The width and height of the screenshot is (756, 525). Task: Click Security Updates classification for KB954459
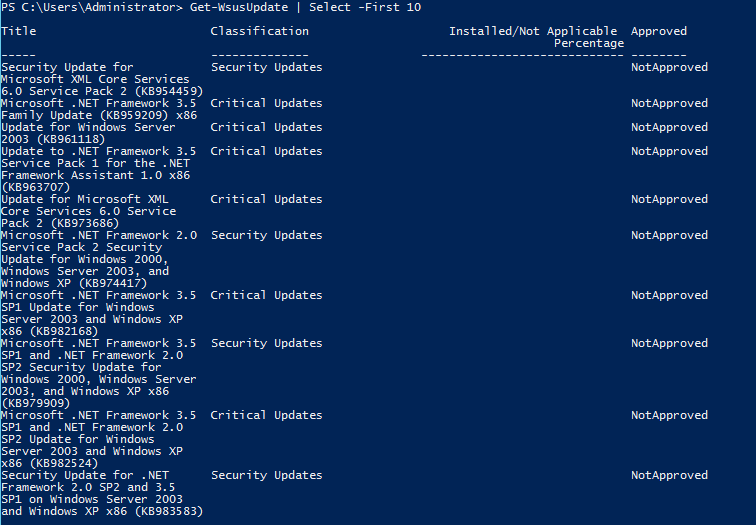(266, 67)
